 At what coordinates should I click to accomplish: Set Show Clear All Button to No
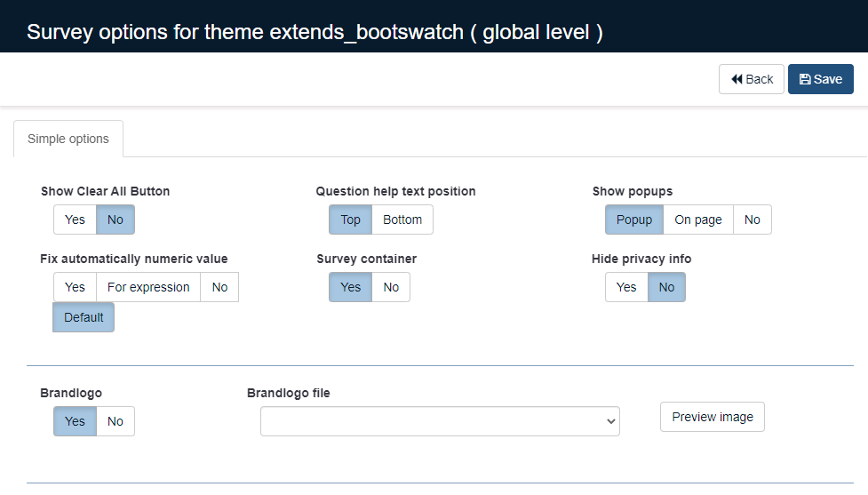point(115,220)
